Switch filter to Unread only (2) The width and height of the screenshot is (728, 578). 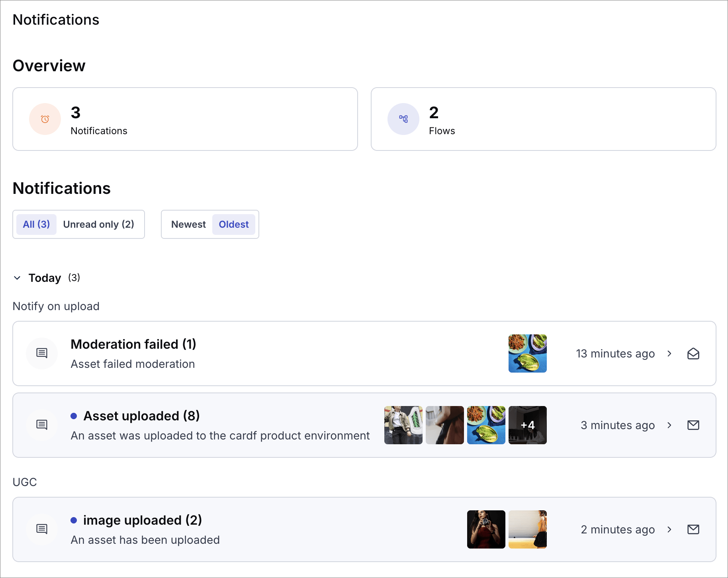98,225
